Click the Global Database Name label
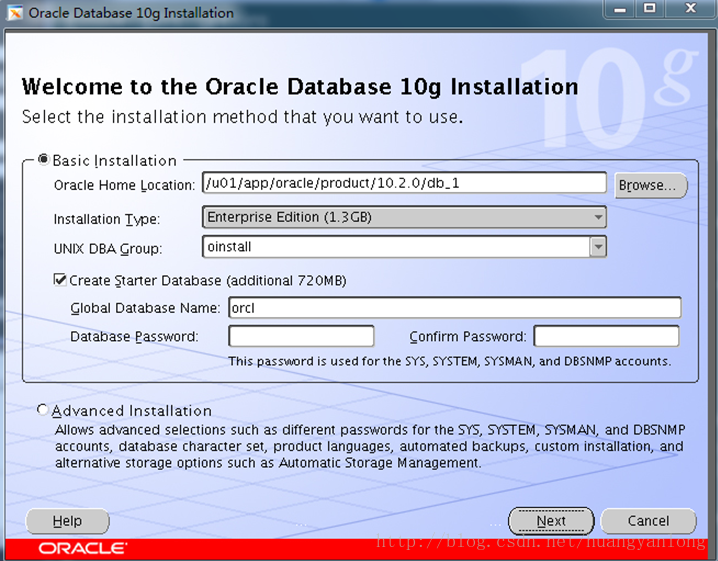 coord(145,308)
